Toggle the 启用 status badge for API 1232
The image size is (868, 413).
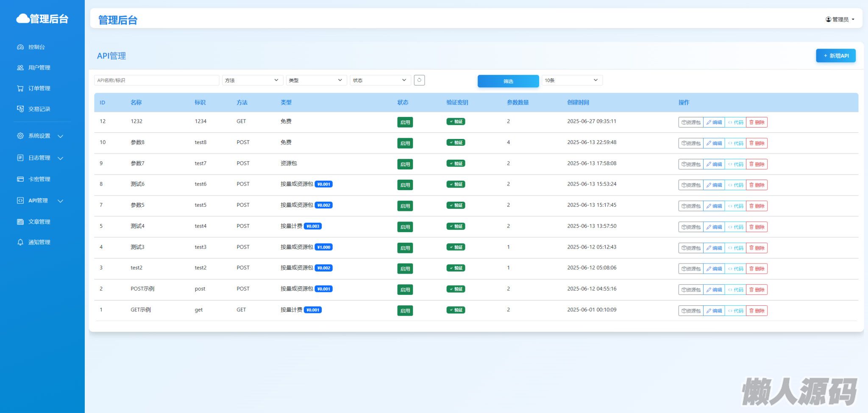405,122
